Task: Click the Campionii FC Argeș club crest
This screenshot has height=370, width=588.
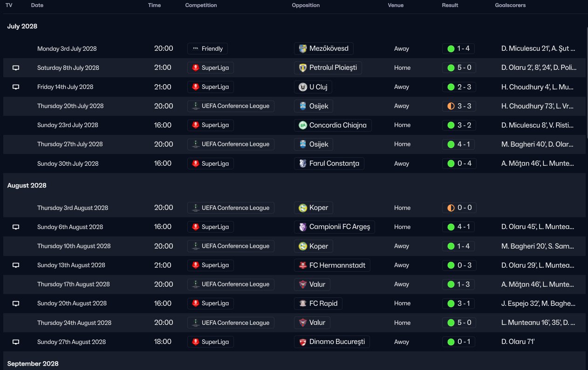Action: click(303, 227)
